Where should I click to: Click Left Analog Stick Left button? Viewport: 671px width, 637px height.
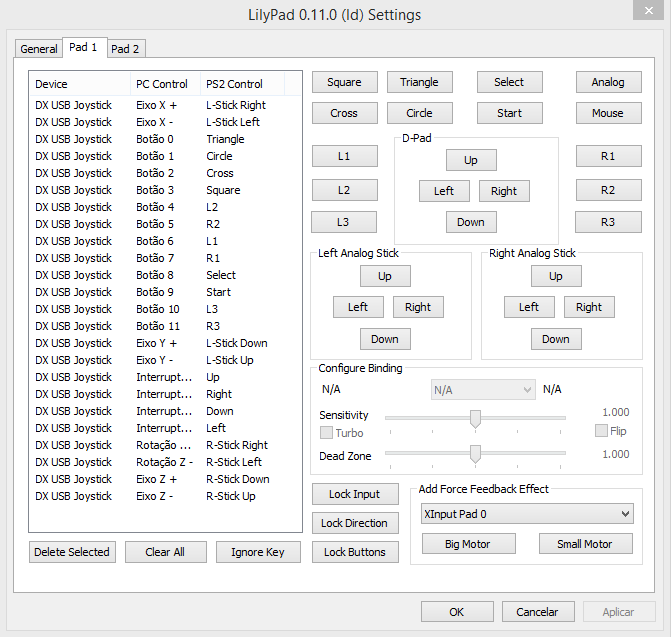click(358, 307)
